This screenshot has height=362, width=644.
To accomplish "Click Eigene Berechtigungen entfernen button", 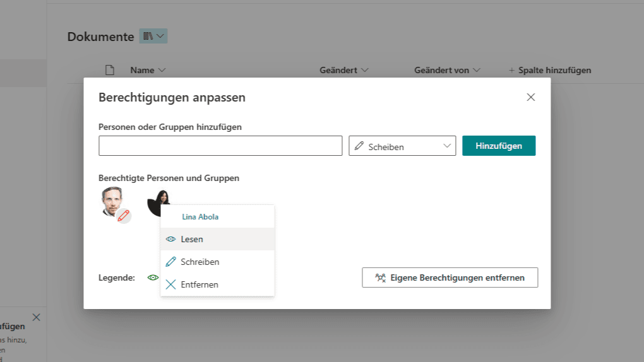I will point(450,277).
